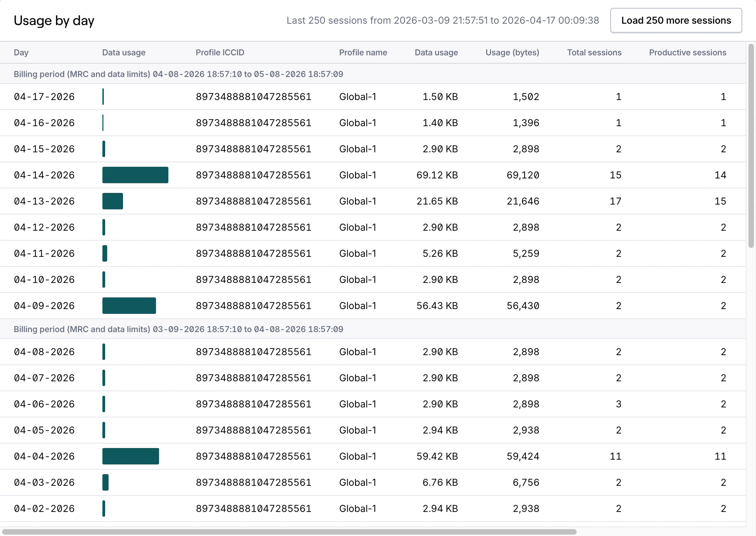
Task: Select the 04-04-2026 day cell
Action: [x=44, y=456]
